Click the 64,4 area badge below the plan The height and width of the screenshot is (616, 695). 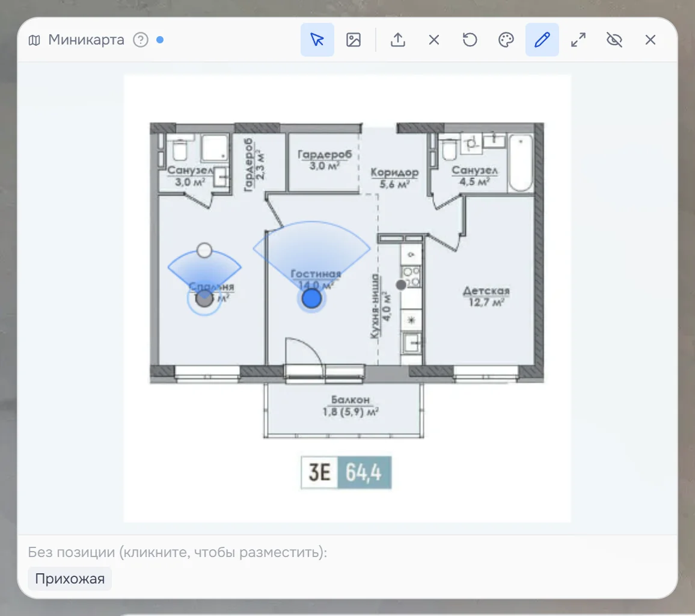[x=364, y=472]
